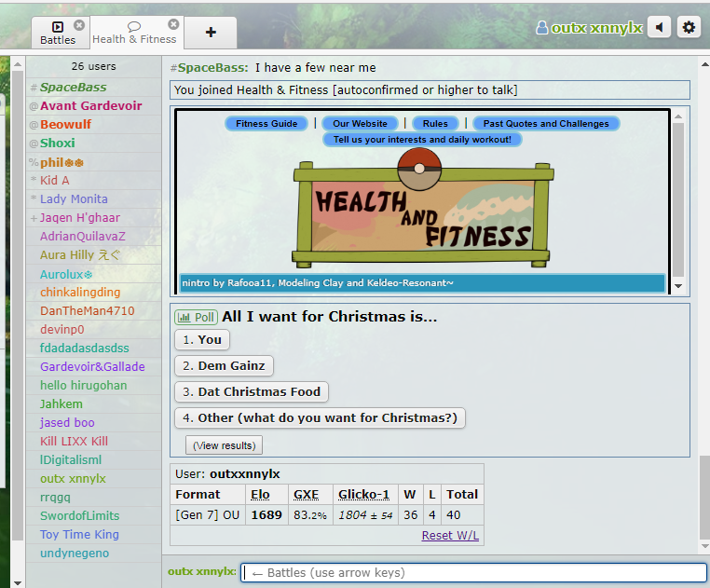
Task: Click Glicko-1 column header
Action: [363, 494]
